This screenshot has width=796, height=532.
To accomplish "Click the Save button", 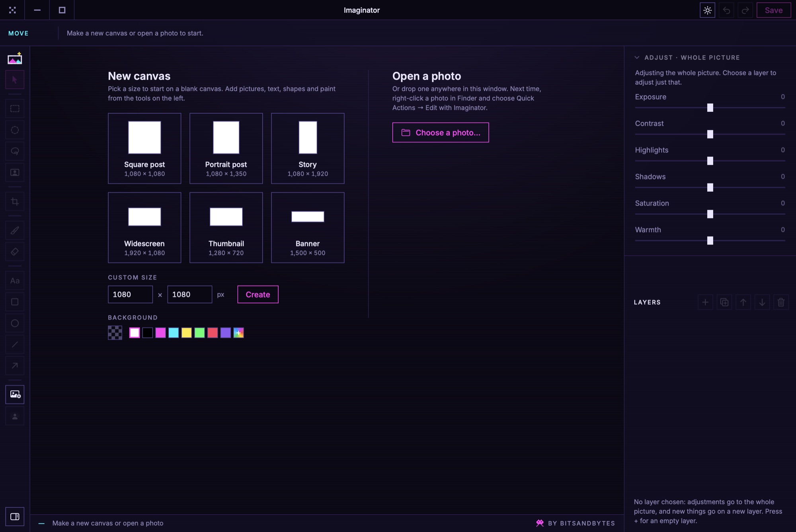I will click(774, 10).
